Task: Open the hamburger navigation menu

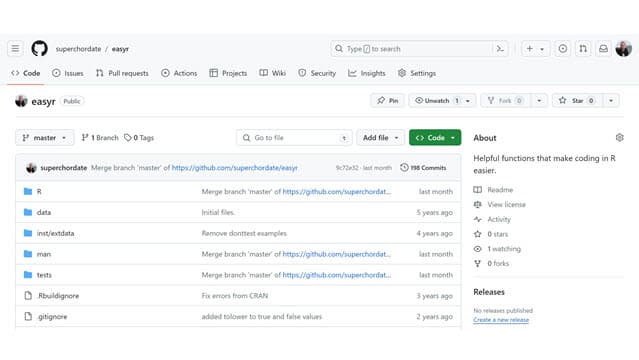Action: (15, 49)
